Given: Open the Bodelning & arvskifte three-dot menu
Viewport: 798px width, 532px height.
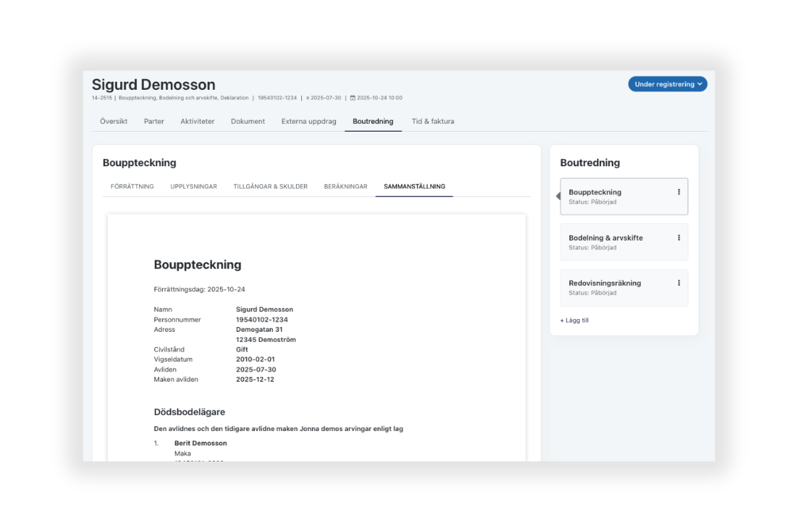Looking at the screenshot, I should pos(678,237).
